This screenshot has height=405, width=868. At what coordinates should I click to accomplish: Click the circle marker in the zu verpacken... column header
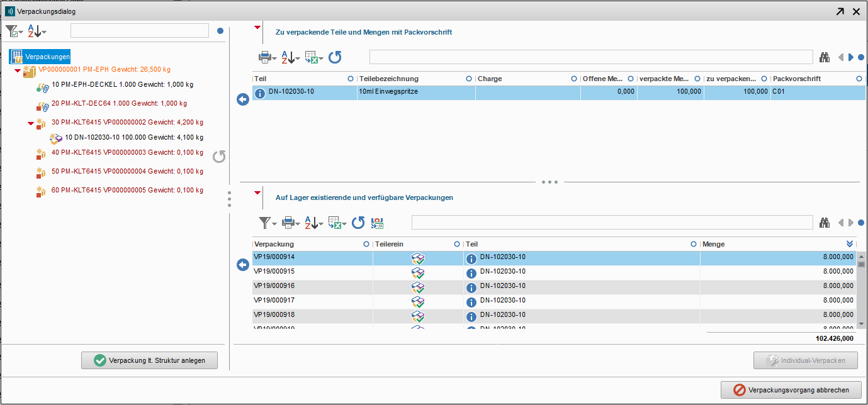[x=764, y=79]
